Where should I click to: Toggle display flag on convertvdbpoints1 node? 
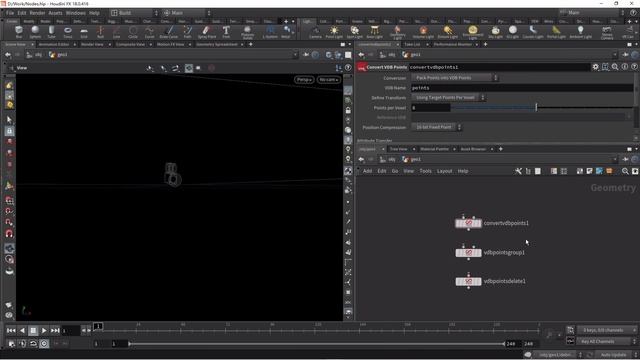[x=479, y=223]
